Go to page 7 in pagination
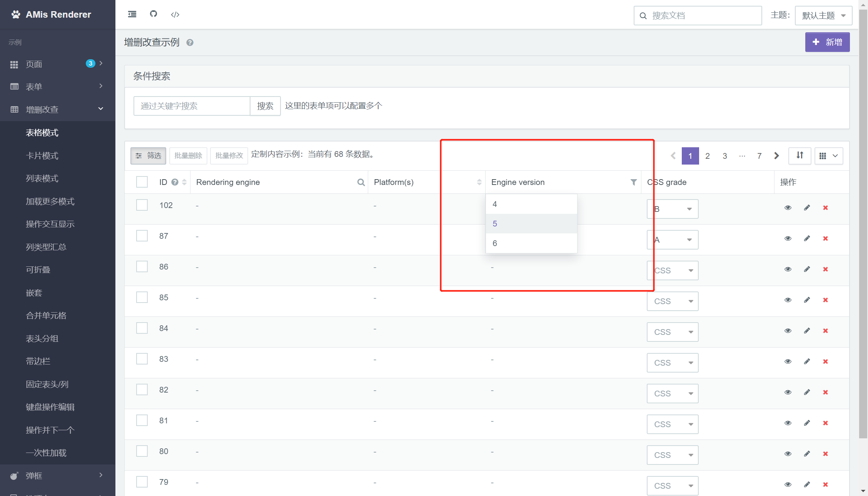 pos(759,156)
